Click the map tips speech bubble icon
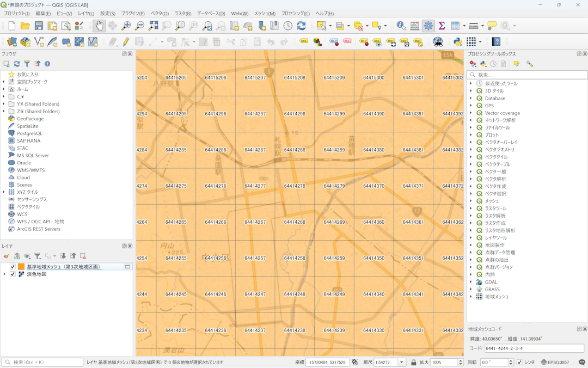Viewport: 588px width, 368px height. 492,26
